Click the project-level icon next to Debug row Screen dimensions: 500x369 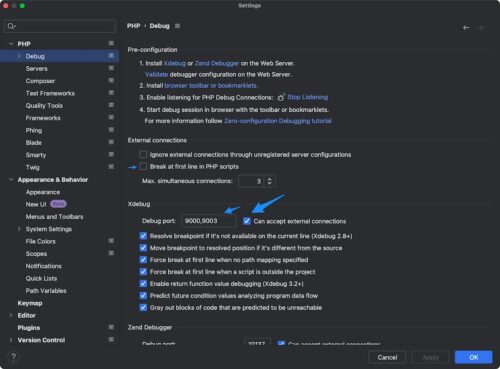coord(111,56)
